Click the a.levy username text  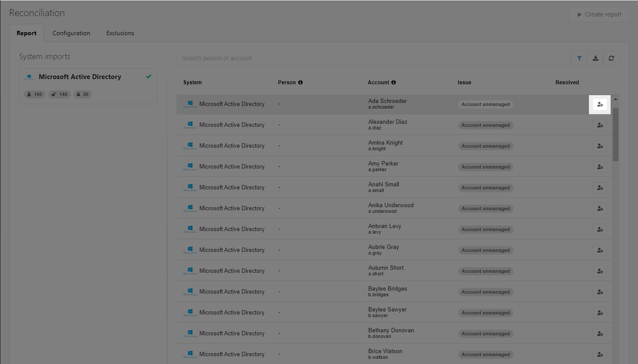coord(375,232)
